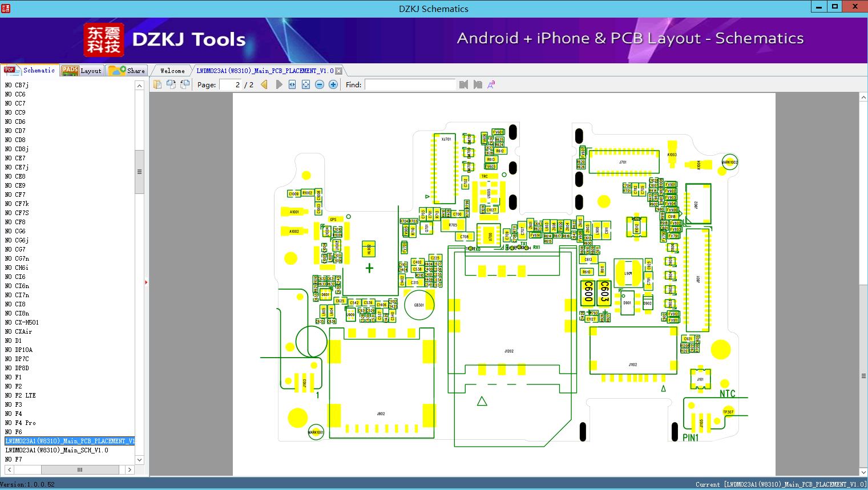Click the copy document toolbar icon
The width and height of the screenshot is (868, 490).
[157, 84]
